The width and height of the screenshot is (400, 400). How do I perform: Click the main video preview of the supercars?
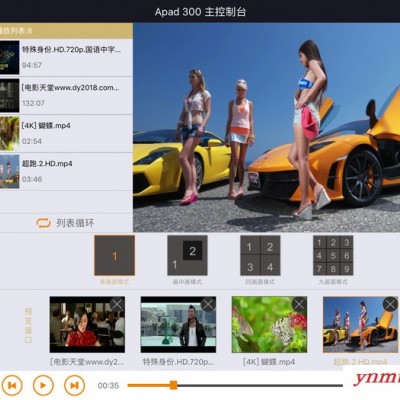[x=267, y=127]
